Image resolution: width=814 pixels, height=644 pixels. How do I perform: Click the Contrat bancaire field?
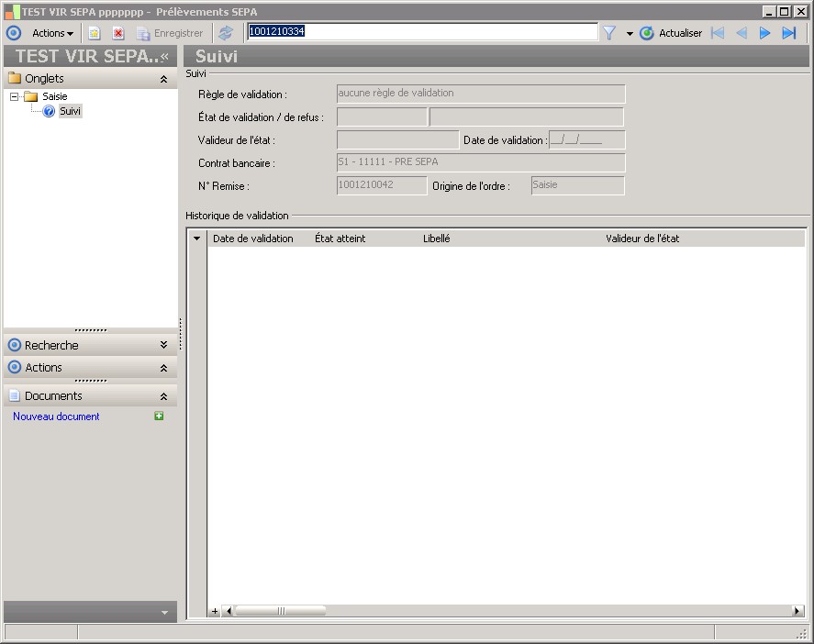coord(481,162)
